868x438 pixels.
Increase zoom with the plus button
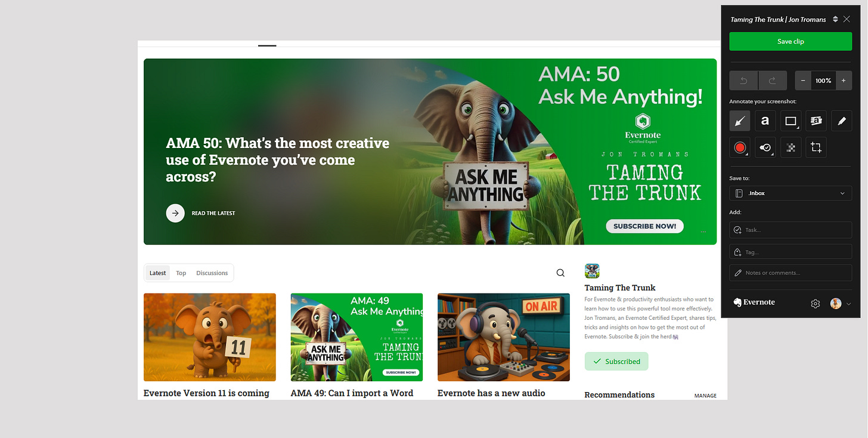click(x=844, y=81)
